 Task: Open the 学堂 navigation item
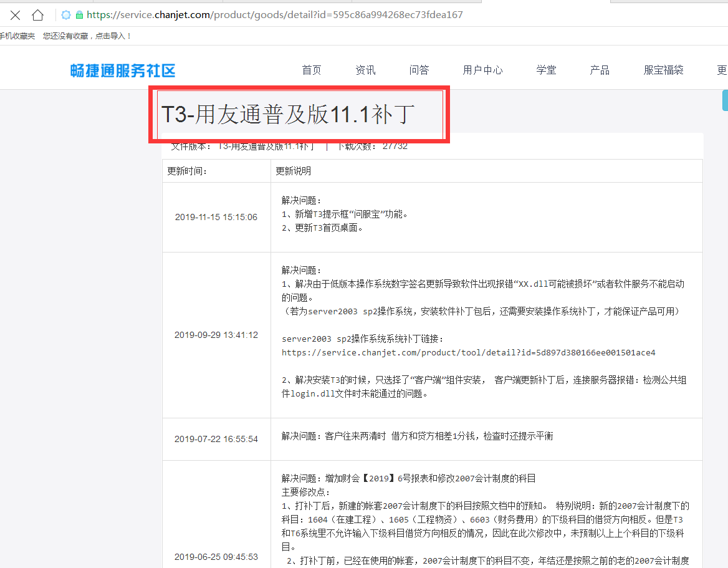coord(547,70)
